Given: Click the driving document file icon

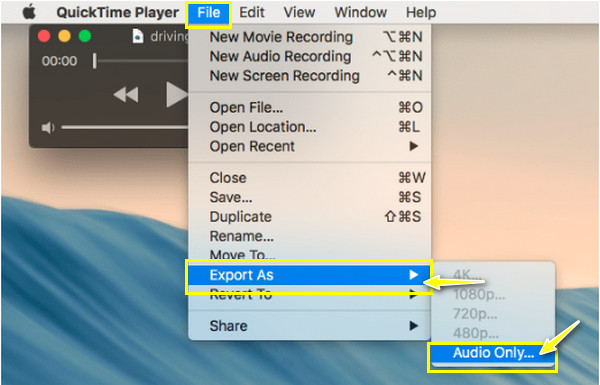Looking at the screenshot, I should 138,36.
